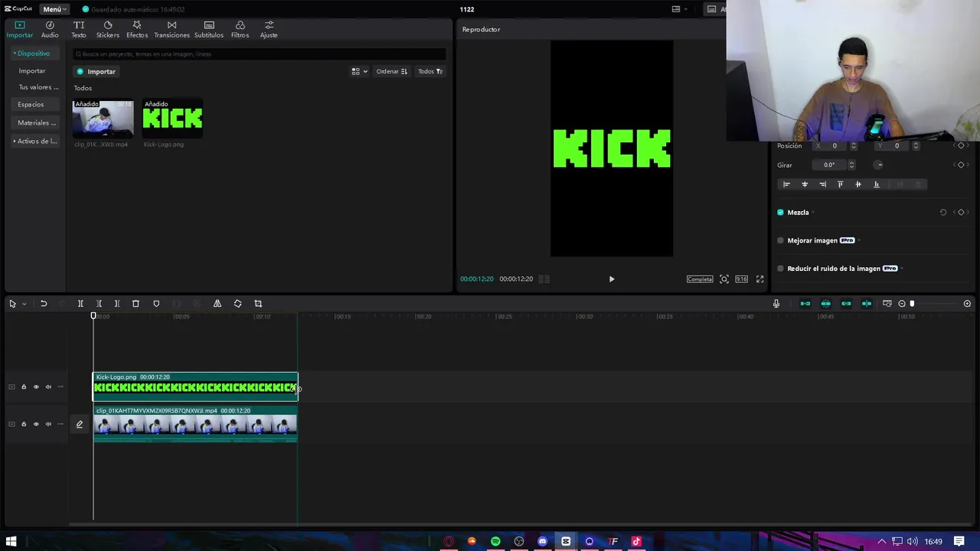
Task: Open the Ordenar sort dropdown
Action: pyautogui.click(x=391, y=71)
